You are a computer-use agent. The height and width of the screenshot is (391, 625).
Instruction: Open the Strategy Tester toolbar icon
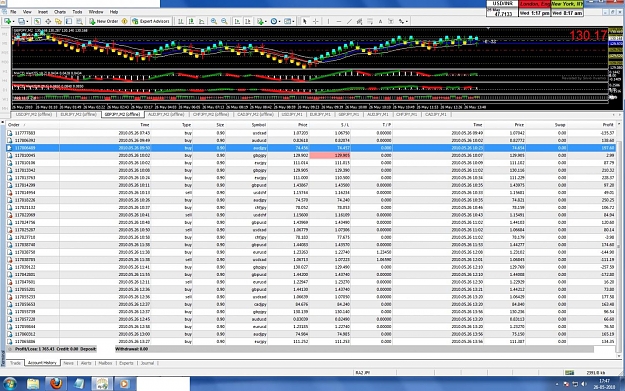coord(79,21)
